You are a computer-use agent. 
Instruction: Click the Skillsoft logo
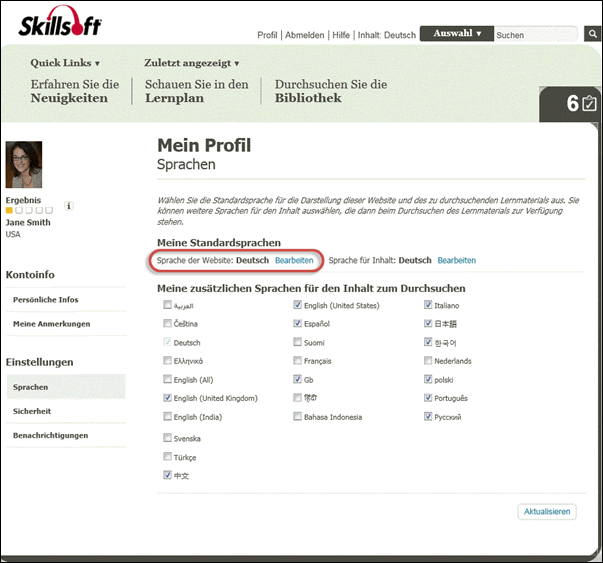point(60,22)
